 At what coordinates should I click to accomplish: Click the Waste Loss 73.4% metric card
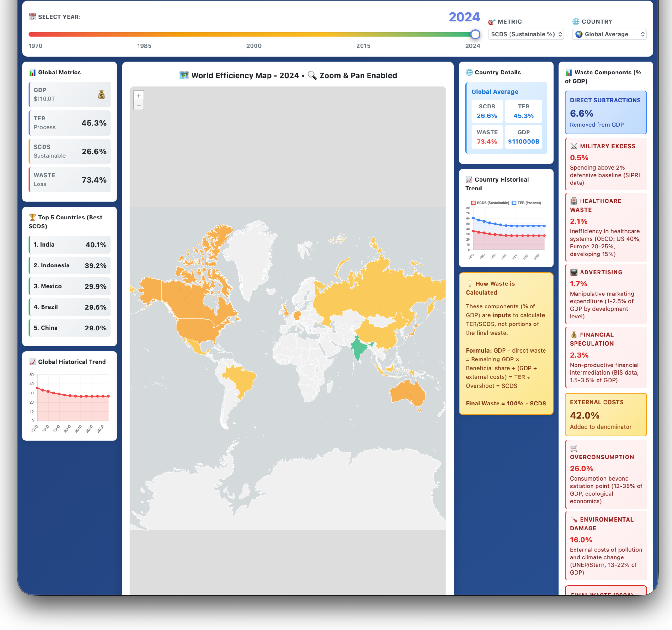point(70,180)
